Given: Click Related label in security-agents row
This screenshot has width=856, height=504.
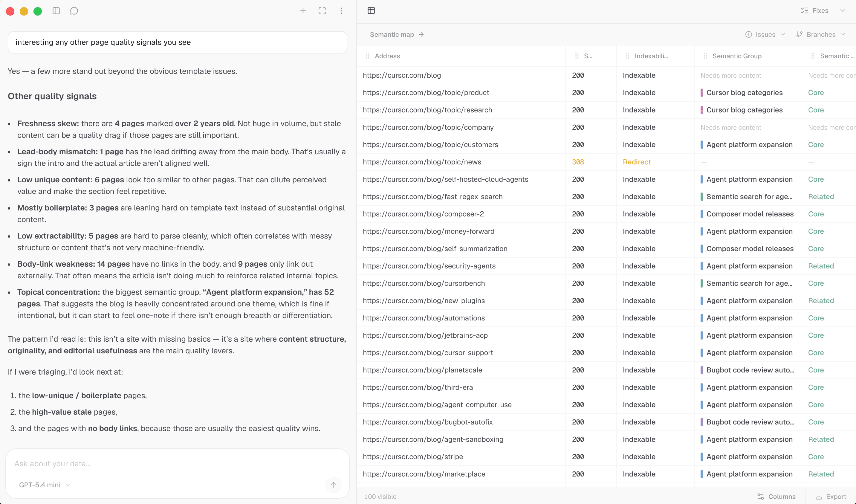Looking at the screenshot, I should 821,266.
